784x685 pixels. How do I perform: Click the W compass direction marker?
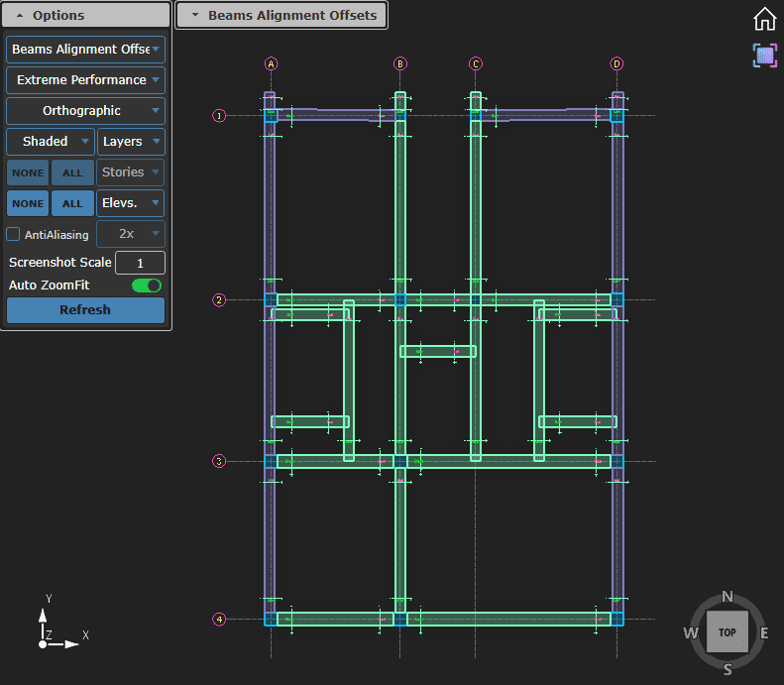691,633
